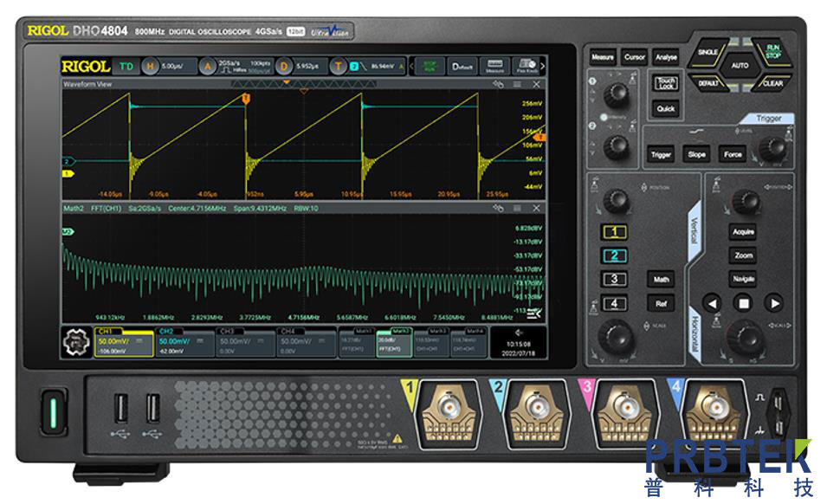Collapse the toolbar with the left chevron
Image resolution: width=827 pixels, height=504 pixels.
(411, 67)
